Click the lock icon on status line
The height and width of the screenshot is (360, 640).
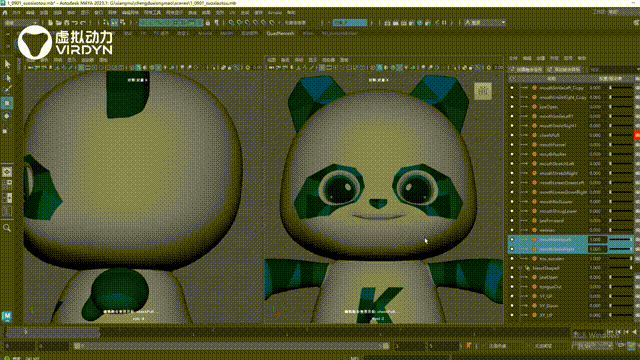click(x=208, y=23)
